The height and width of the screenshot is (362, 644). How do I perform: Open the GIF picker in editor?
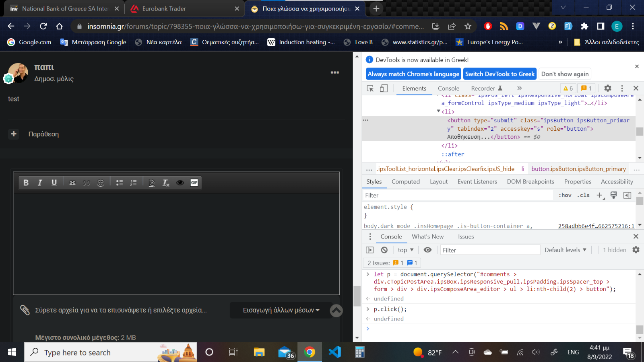(194, 183)
